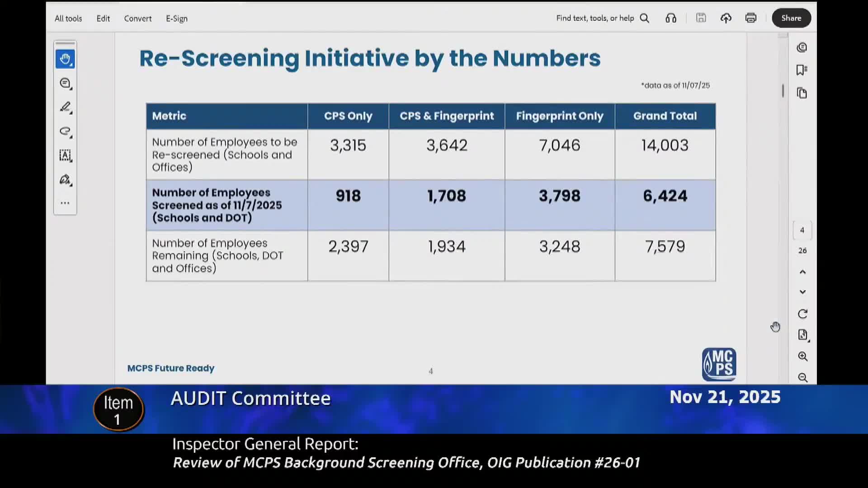The image size is (868, 488).
Task: Open the Add Comment tool
Action: tap(66, 83)
